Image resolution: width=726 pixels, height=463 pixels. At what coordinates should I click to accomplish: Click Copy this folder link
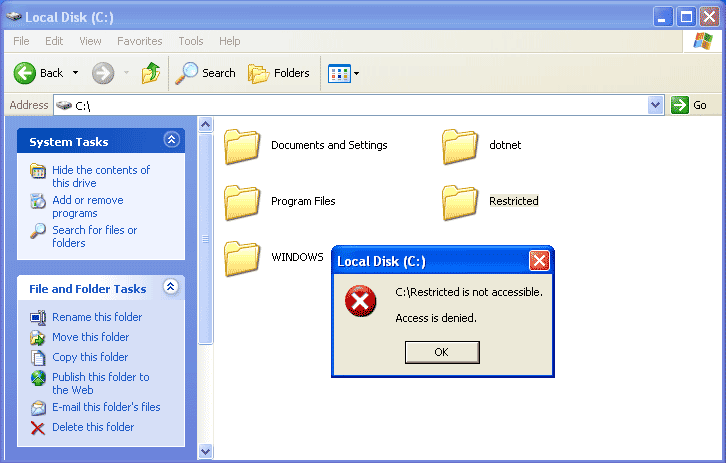[90, 357]
